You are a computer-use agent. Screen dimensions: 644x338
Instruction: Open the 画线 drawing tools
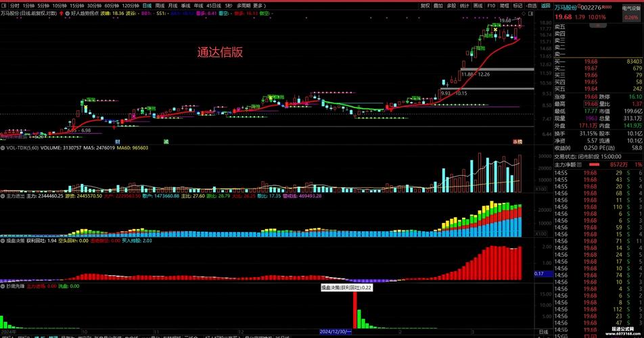coord(478,5)
